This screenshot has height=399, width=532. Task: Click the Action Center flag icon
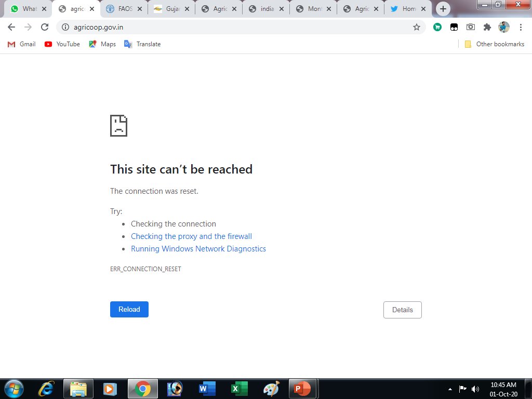pyautogui.click(x=462, y=389)
